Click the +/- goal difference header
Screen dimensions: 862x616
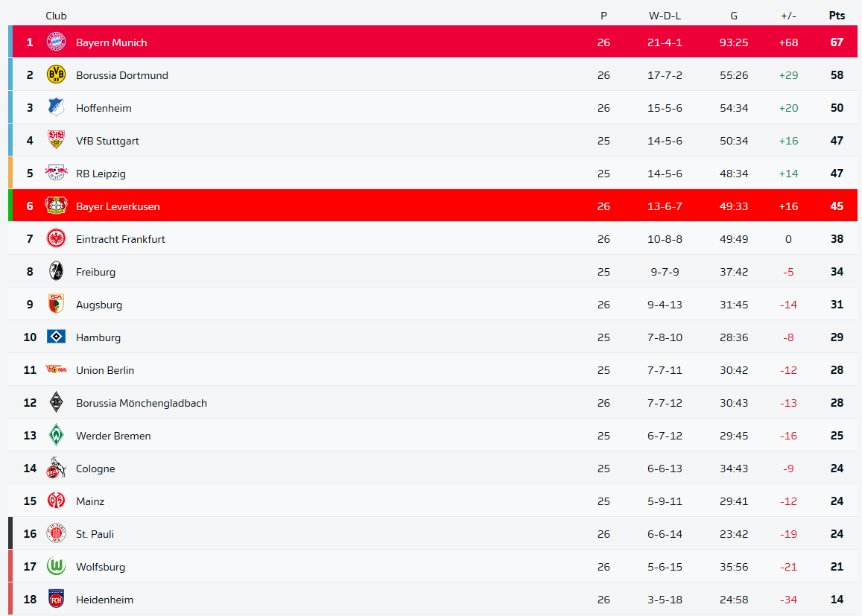point(788,16)
